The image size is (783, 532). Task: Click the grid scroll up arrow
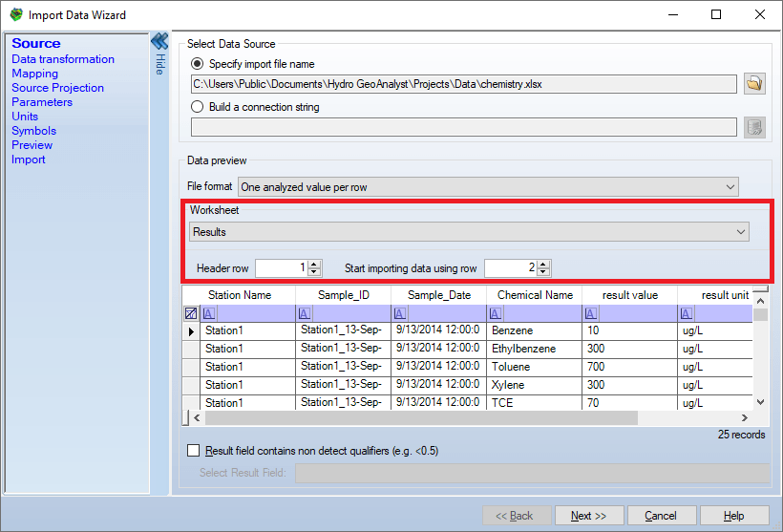pyautogui.click(x=760, y=301)
